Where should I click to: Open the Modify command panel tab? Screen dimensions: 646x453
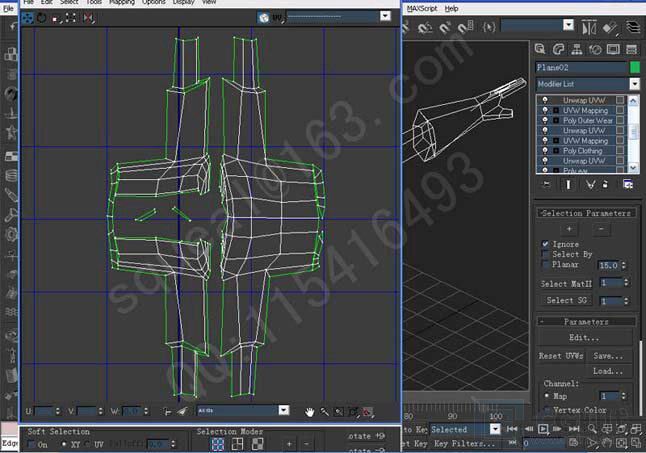pos(558,49)
